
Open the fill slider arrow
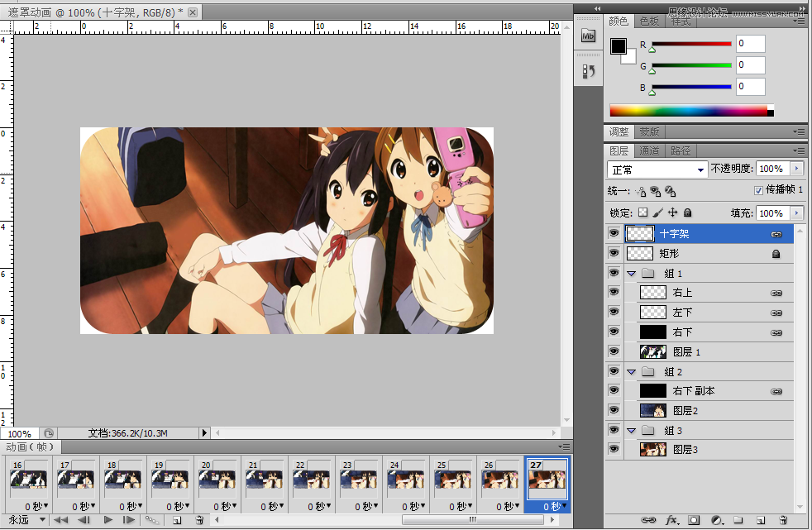[797, 213]
